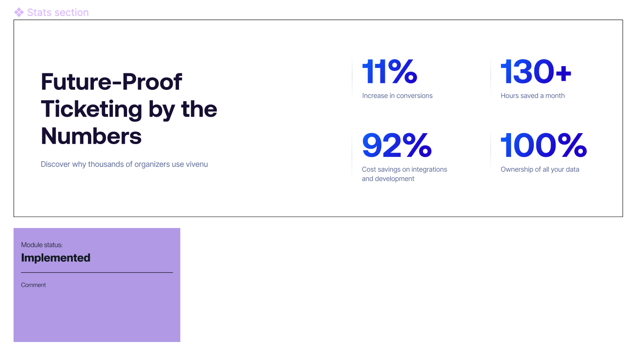Select the 100% statistic number
This screenshot has height=362, width=644.
click(x=544, y=145)
